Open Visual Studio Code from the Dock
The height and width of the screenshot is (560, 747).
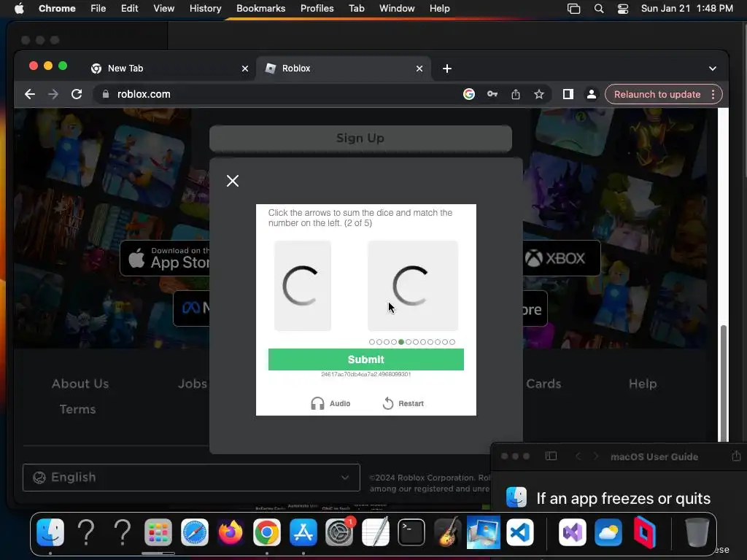[519, 532]
